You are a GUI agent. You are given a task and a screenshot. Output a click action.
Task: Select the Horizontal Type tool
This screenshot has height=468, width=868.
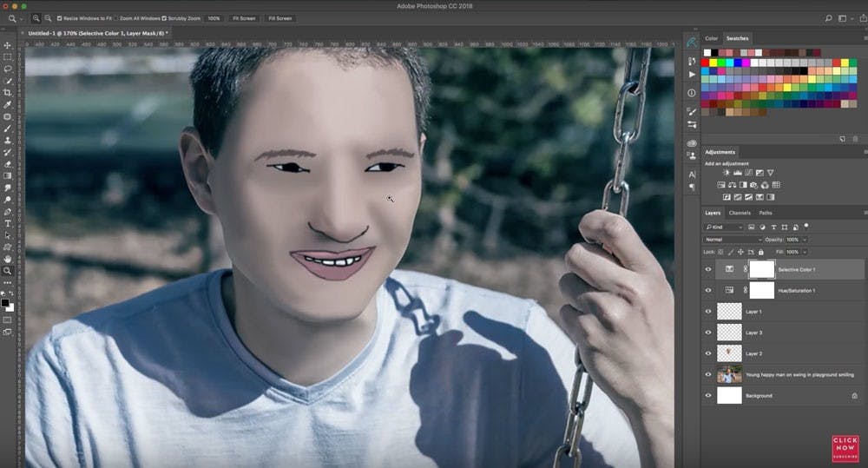[7, 224]
